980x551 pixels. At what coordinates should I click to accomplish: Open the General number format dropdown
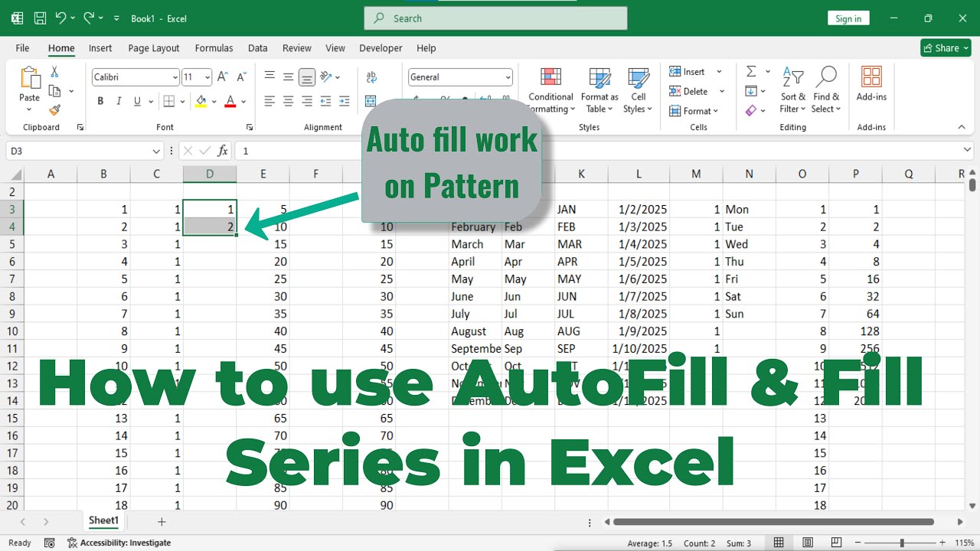point(508,77)
